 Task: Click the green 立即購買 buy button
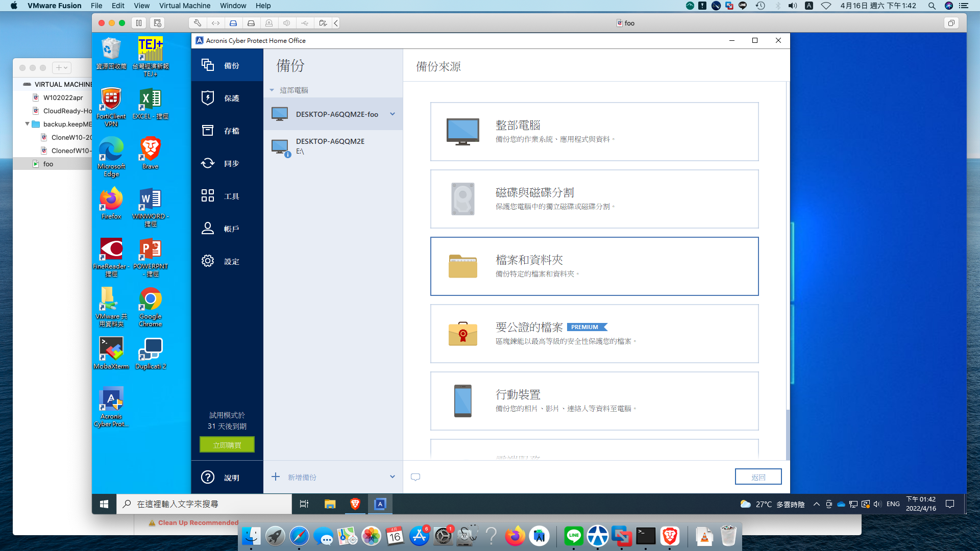(227, 445)
